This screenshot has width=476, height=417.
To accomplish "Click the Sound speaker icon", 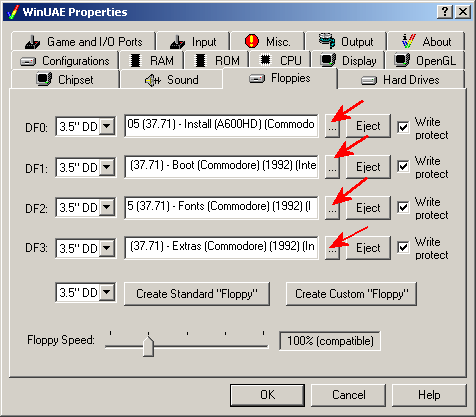I will pyautogui.click(x=153, y=80).
